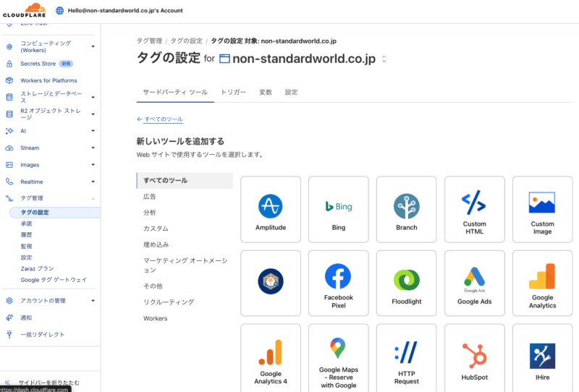The width and height of the screenshot is (579, 392).
Task: Expand the Images sidebar section arrow
Action: pos(93,165)
